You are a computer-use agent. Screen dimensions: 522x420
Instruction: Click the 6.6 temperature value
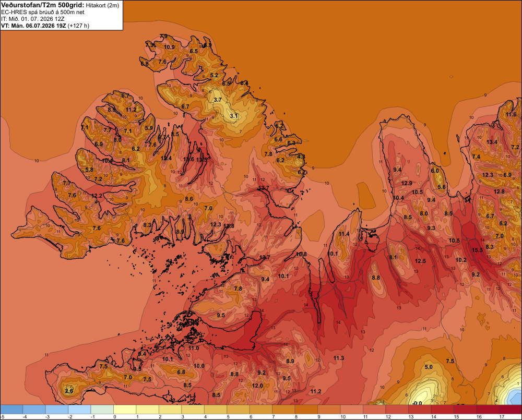tap(278, 140)
